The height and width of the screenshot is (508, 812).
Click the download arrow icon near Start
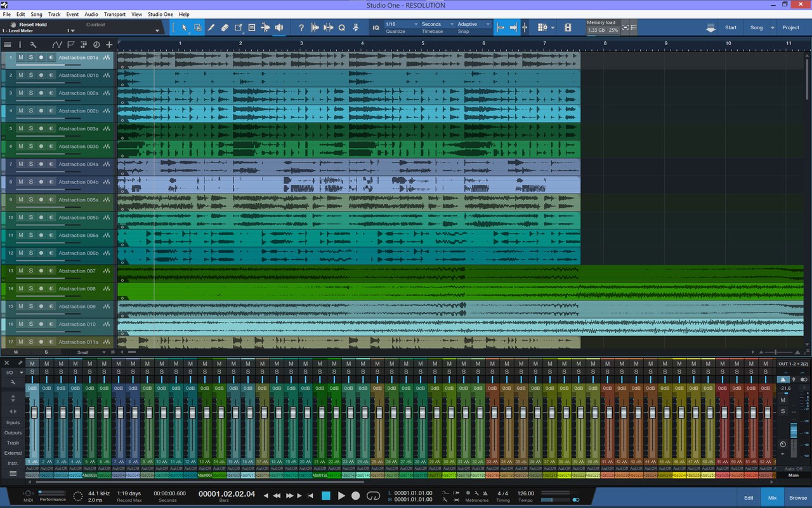710,27
